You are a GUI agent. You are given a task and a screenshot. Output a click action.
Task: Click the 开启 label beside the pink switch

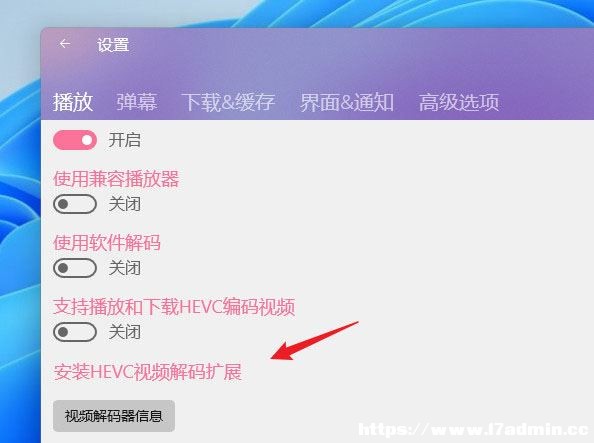pos(125,140)
